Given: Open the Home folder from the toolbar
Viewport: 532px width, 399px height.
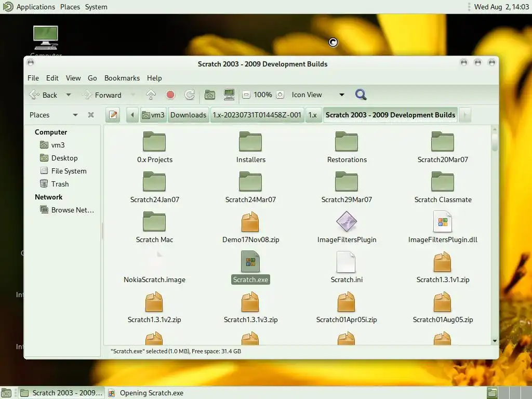Looking at the screenshot, I should click(210, 95).
